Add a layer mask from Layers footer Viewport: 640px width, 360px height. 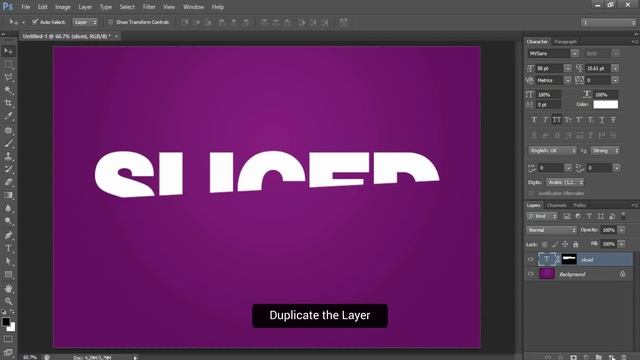(573, 357)
